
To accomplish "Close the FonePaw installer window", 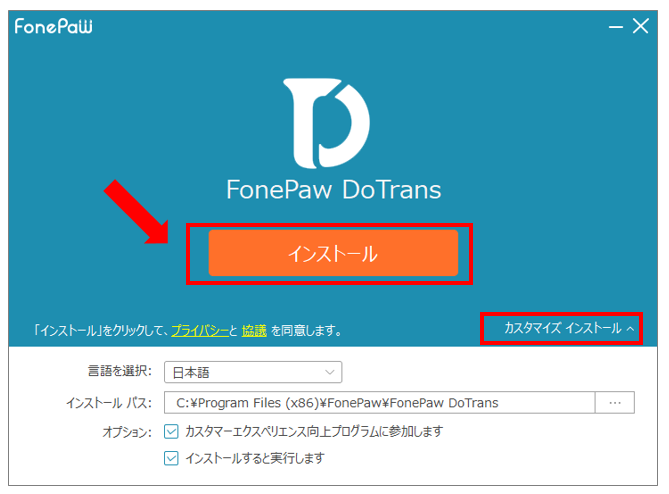I will [640, 26].
